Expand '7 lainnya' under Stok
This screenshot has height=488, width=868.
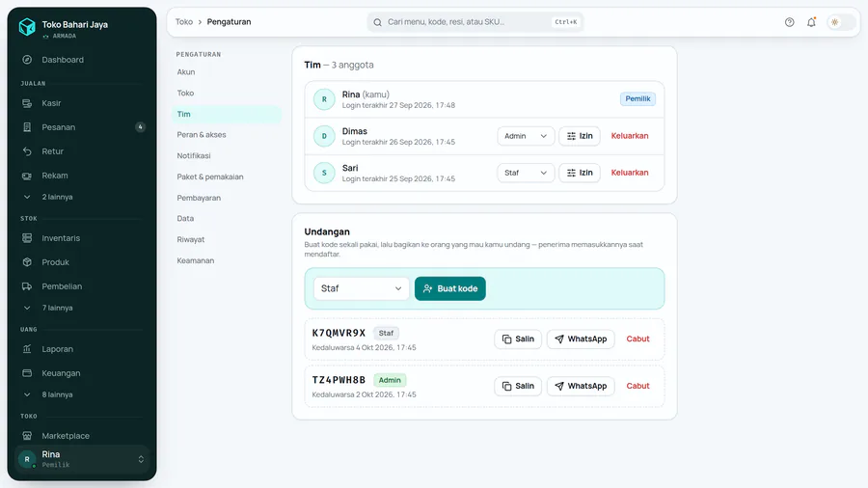click(82, 308)
